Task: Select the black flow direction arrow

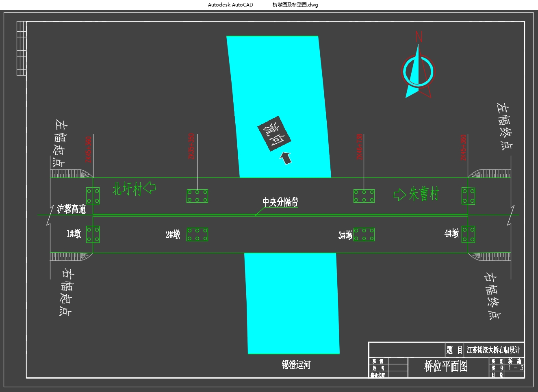Action: pyautogui.click(x=286, y=158)
